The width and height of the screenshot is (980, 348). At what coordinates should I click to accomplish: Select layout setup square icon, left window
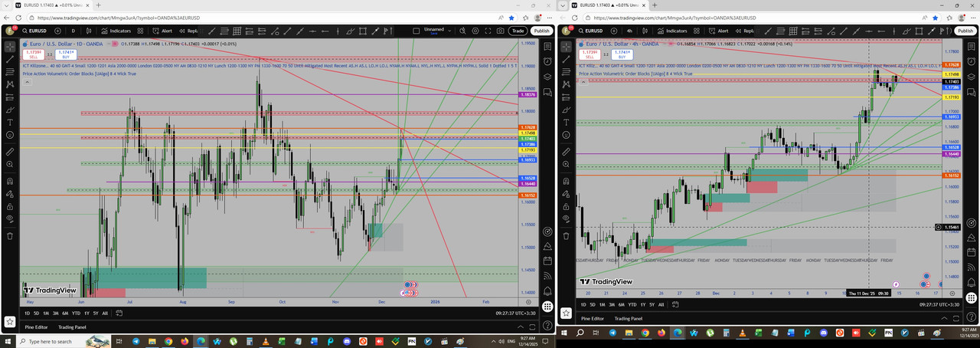tap(416, 31)
